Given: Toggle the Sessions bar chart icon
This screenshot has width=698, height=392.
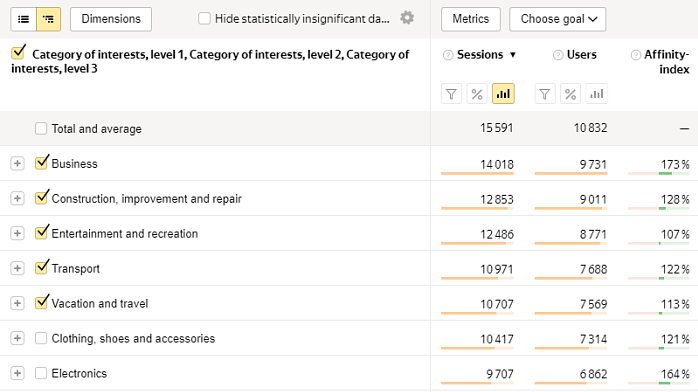Looking at the screenshot, I should [x=503, y=94].
